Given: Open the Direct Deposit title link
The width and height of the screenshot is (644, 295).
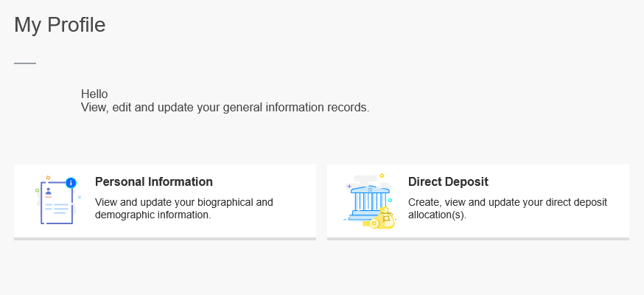Looking at the screenshot, I should click(448, 182).
